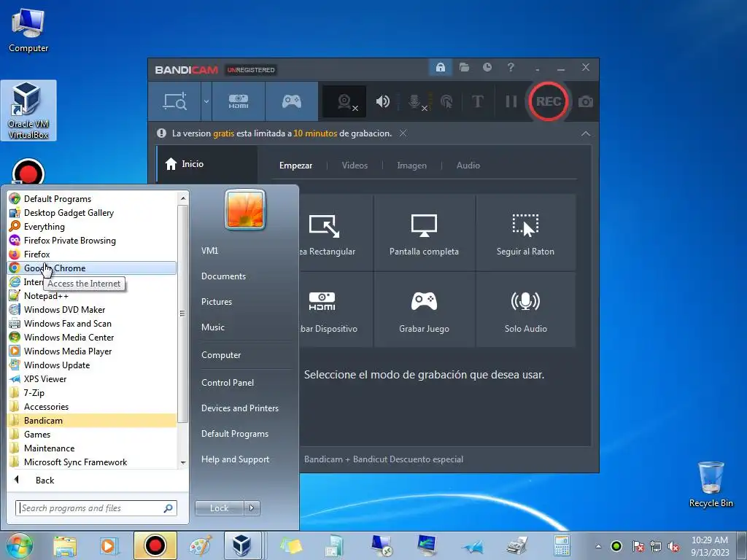Expand the 7-Zip folder
The image size is (747, 560).
[92, 393]
